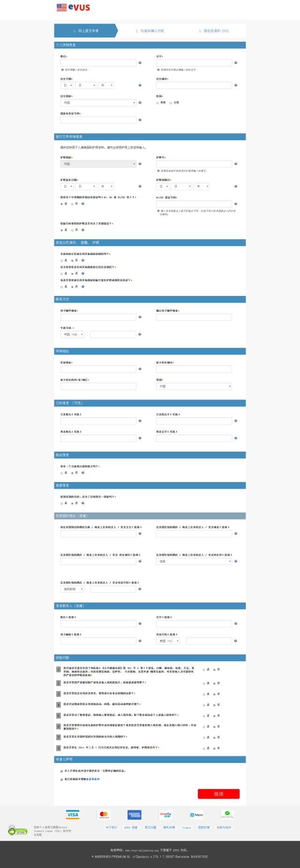
Task: Open passport expiry year dropdown
Action: click(201, 187)
